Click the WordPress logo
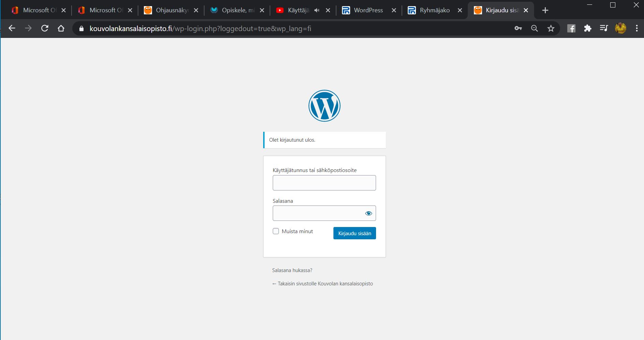Viewport: 644px width, 340px height. point(324,105)
